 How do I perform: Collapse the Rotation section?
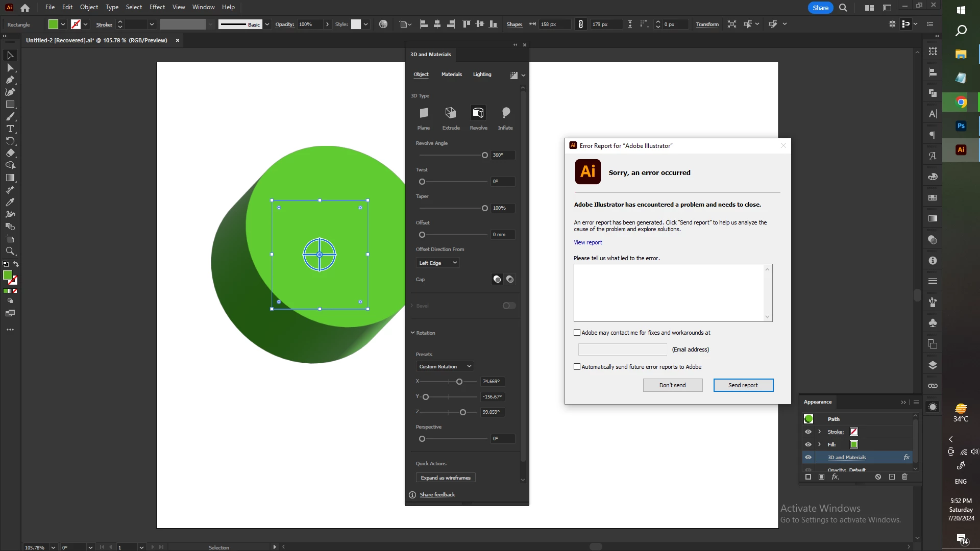point(412,333)
